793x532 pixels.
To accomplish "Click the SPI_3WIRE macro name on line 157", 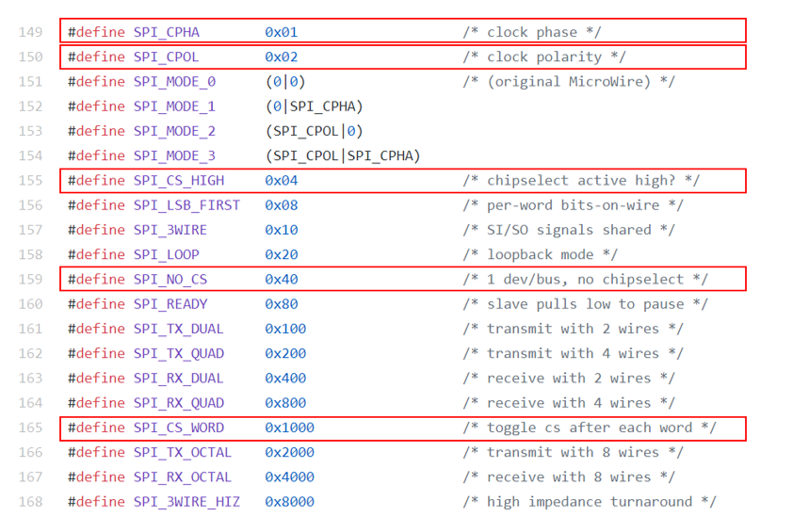I will (x=170, y=231).
